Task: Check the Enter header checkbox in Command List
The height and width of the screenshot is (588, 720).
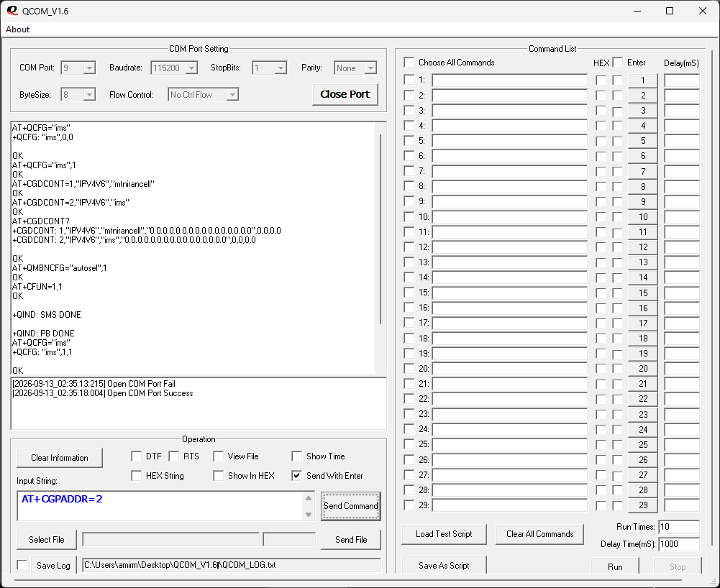Action: pyautogui.click(x=618, y=63)
